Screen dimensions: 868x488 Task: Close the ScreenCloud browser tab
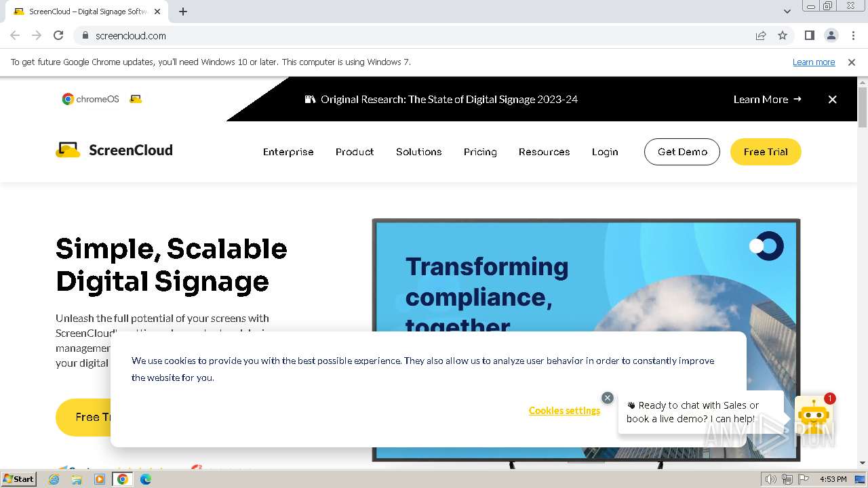[158, 12]
